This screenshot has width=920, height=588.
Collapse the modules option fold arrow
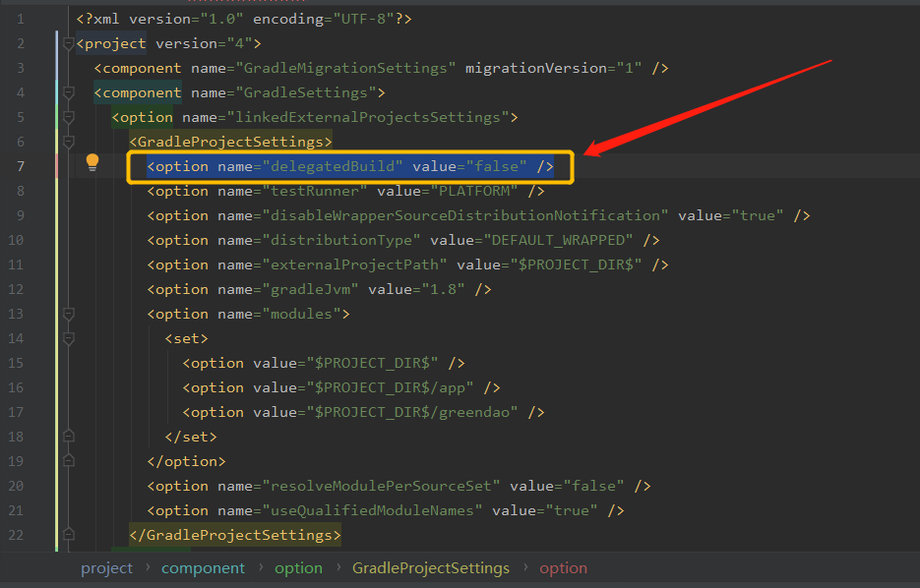pos(67,314)
